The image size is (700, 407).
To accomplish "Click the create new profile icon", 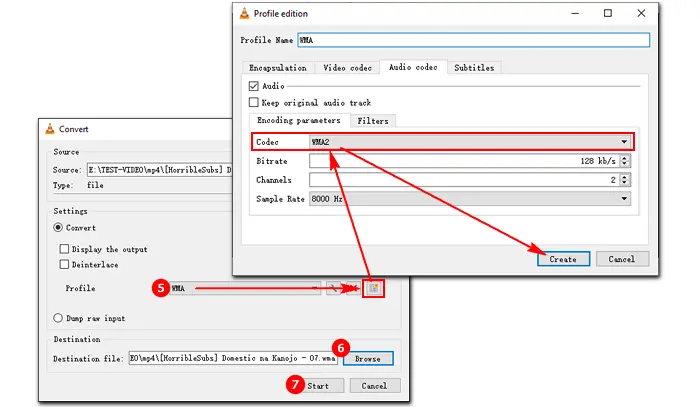I will pyautogui.click(x=372, y=288).
